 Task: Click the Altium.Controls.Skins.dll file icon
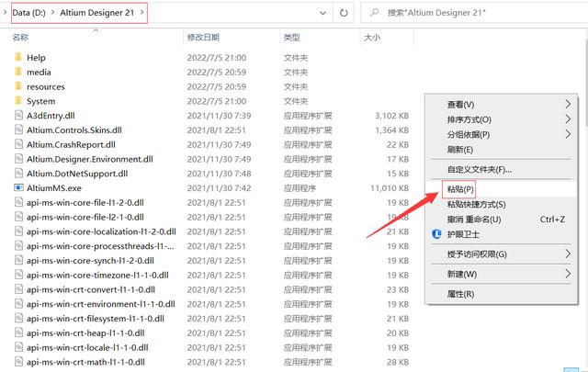pos(18,130)
